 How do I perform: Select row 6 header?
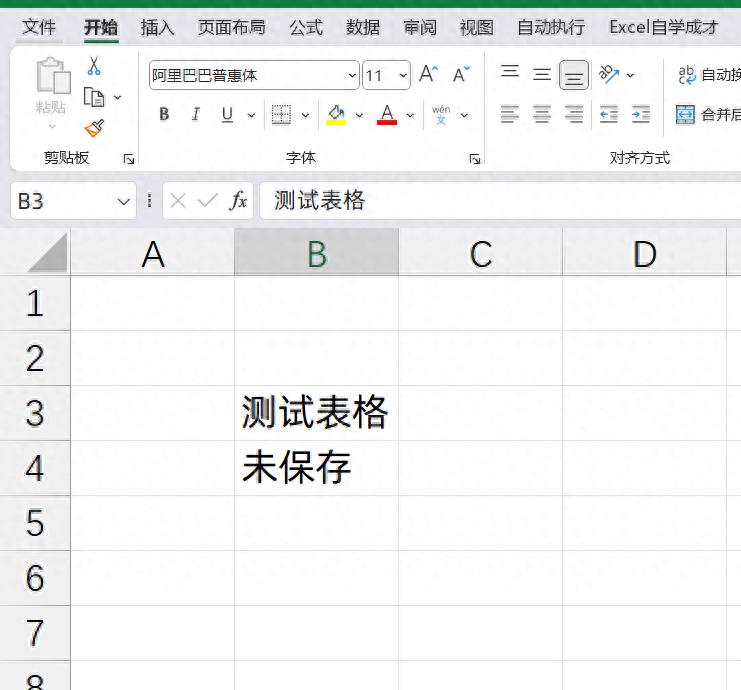tap(35, 578)
